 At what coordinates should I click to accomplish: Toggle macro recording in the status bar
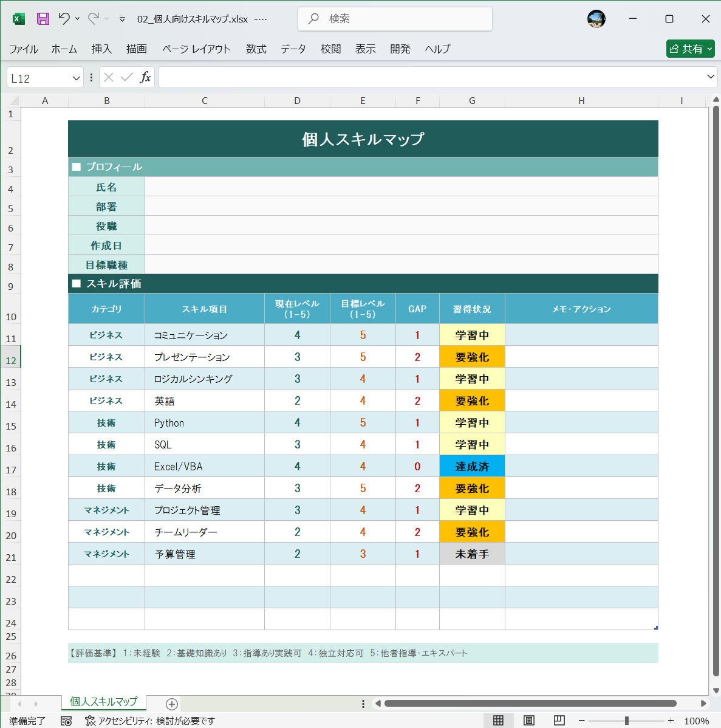coord(66,721)
